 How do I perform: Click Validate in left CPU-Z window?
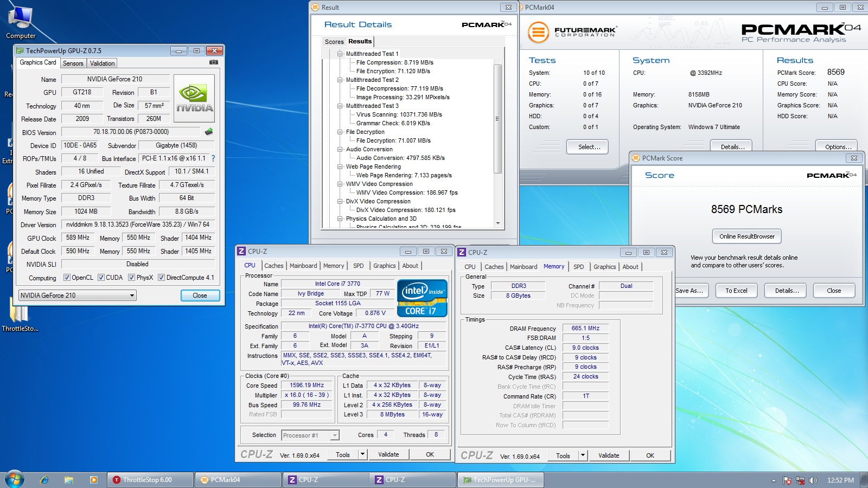388,454
